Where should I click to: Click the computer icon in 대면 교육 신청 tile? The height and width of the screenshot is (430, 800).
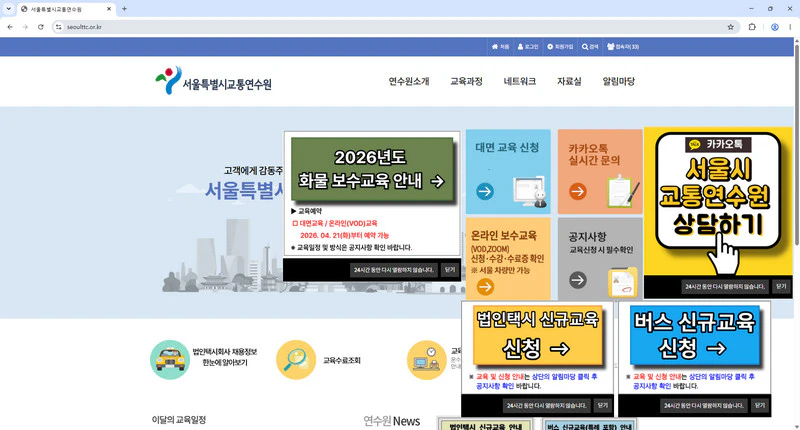(530, 191)
